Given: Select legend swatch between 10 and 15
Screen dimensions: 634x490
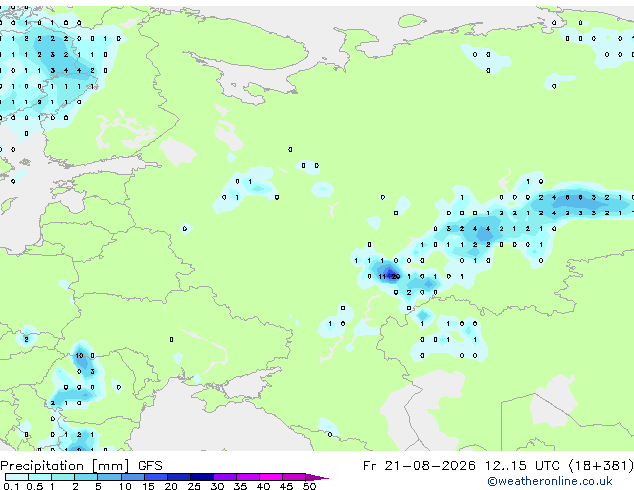Looking at the screenshot, I should click(x=132, y=477).
